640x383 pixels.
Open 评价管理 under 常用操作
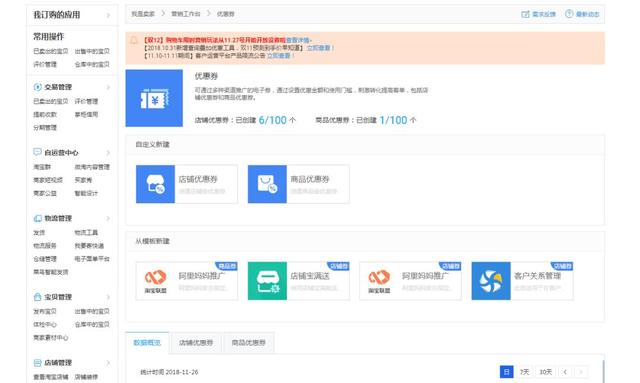(x=45, y=65)
